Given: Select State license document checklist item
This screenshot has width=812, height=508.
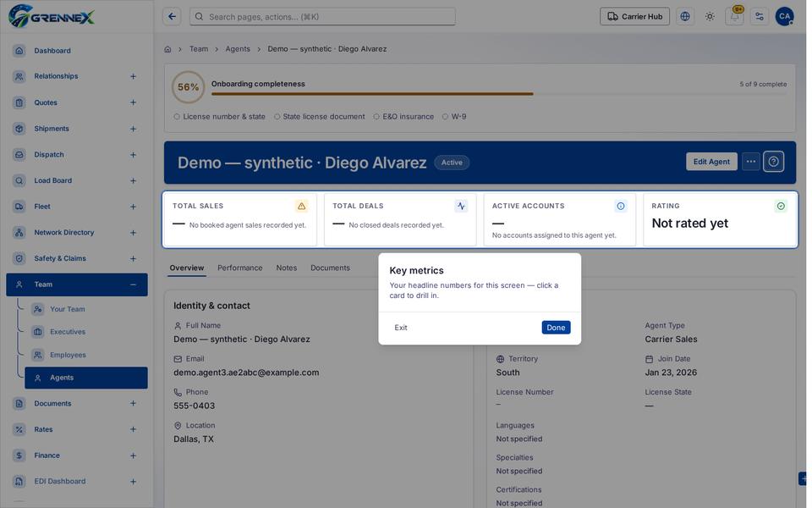Looking at the screenshot, I should pos(320,117).
